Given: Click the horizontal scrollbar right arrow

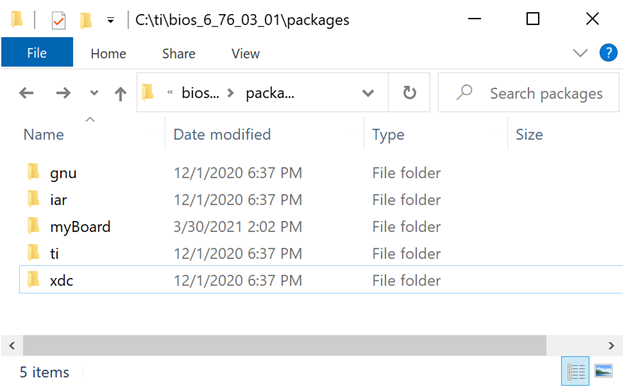Looking at the screenshot, I should pos(611,345).
